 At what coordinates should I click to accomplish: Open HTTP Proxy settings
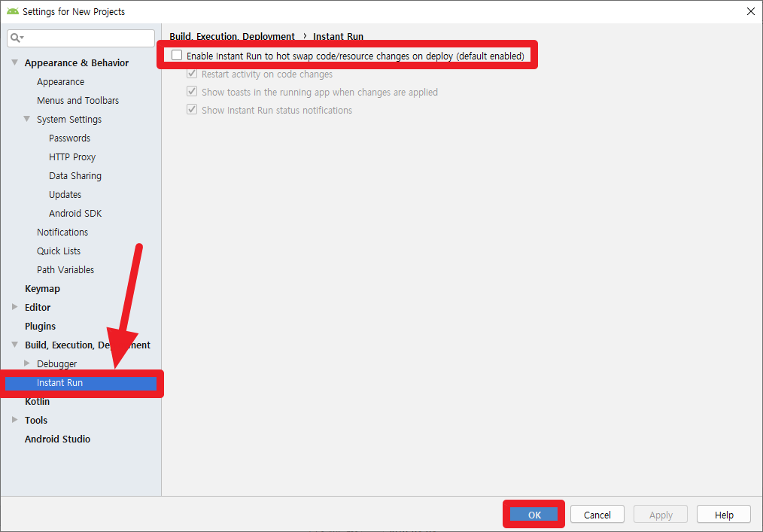[72, 157]
